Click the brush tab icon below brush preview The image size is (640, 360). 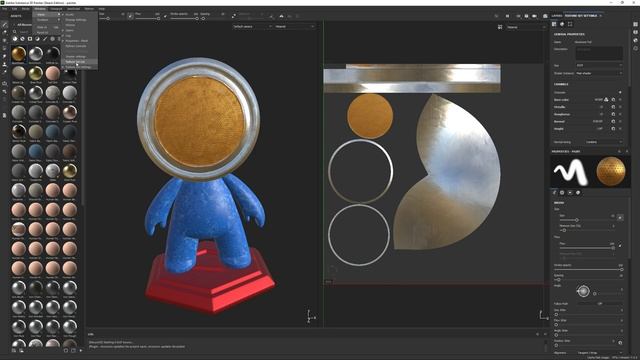pyautogui.click(x=554, y=192)
